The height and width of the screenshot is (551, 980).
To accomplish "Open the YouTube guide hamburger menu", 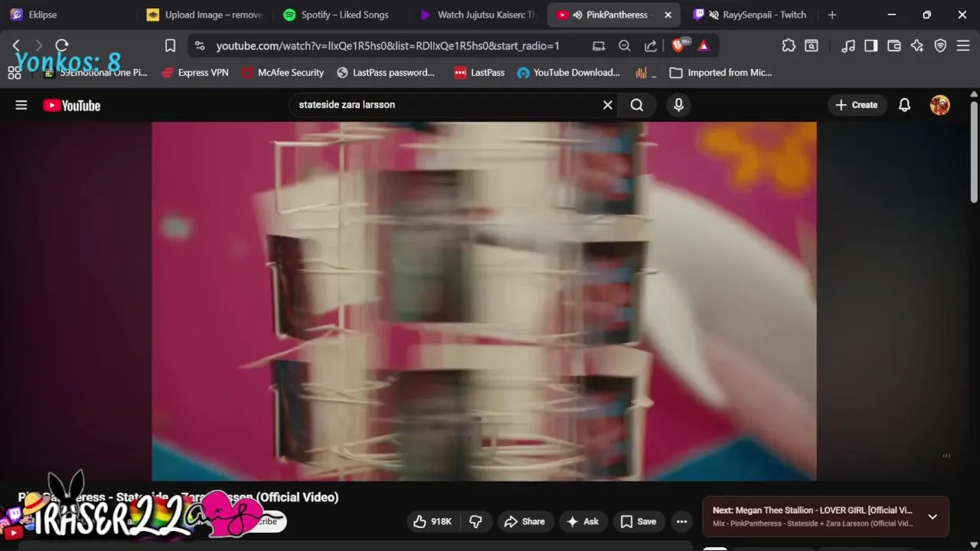I will coord(21,105).
